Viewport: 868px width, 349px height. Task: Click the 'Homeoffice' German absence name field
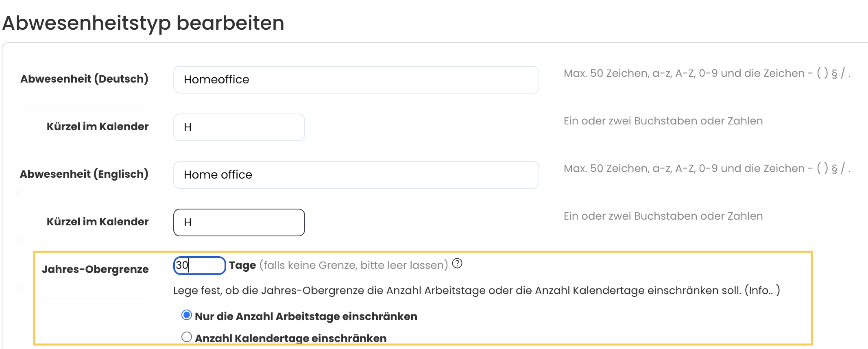click(356, 80)
